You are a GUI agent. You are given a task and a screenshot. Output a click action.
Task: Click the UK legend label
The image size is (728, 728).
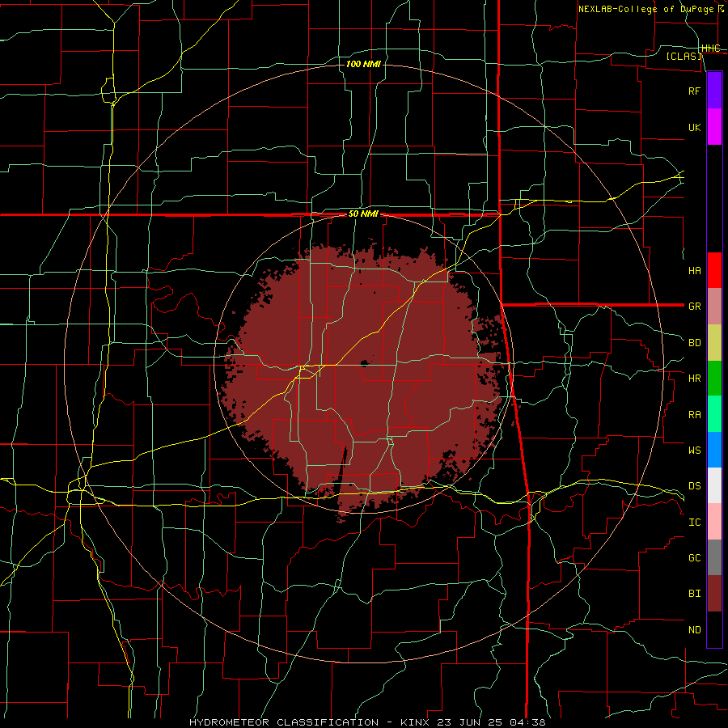pyautogui.click(x=694, y=127)
